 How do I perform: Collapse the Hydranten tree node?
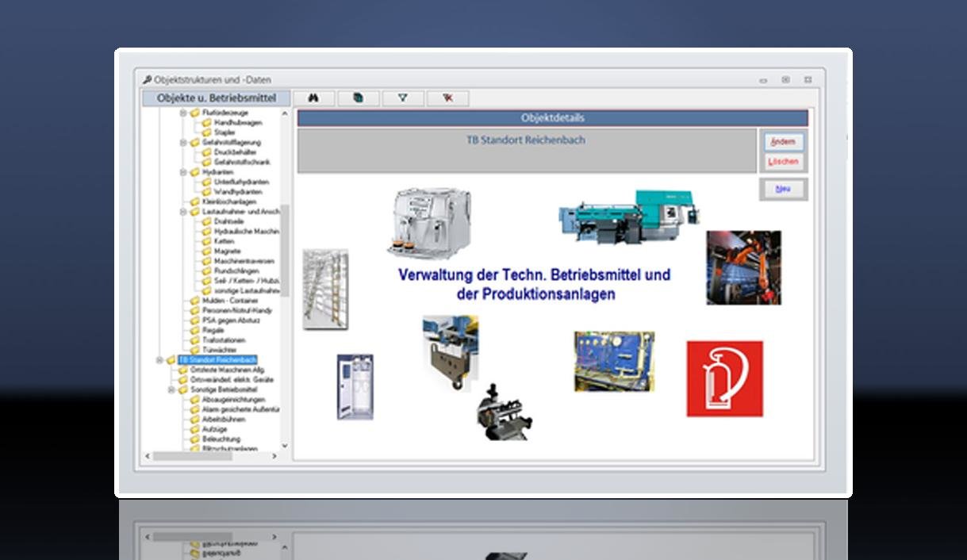click(183, 172)
